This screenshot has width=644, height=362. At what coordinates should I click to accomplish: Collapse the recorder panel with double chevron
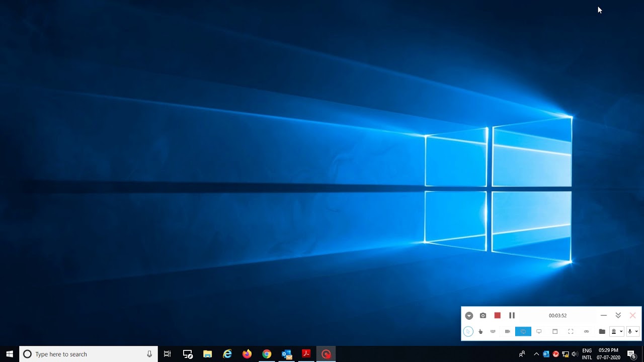tap(618, 315)
